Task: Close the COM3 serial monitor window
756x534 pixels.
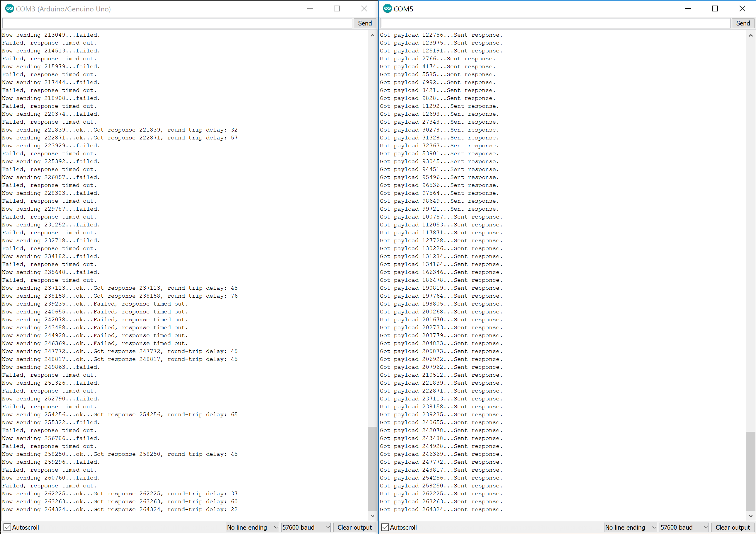Action: (364, 8)
